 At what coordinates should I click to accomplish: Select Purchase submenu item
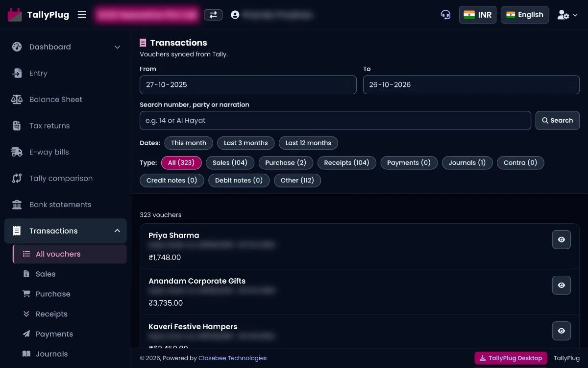(70, 294)
